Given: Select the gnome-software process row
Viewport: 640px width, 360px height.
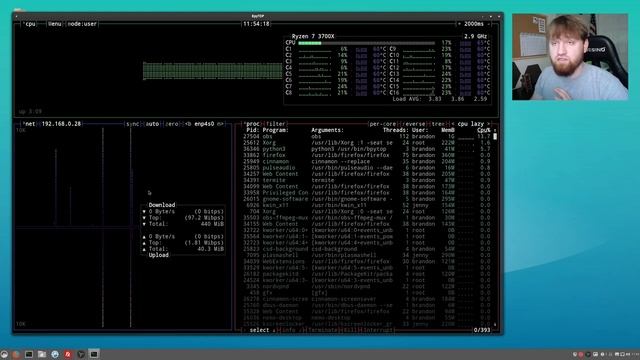Looking at the screenshot, I should (367, 199).
